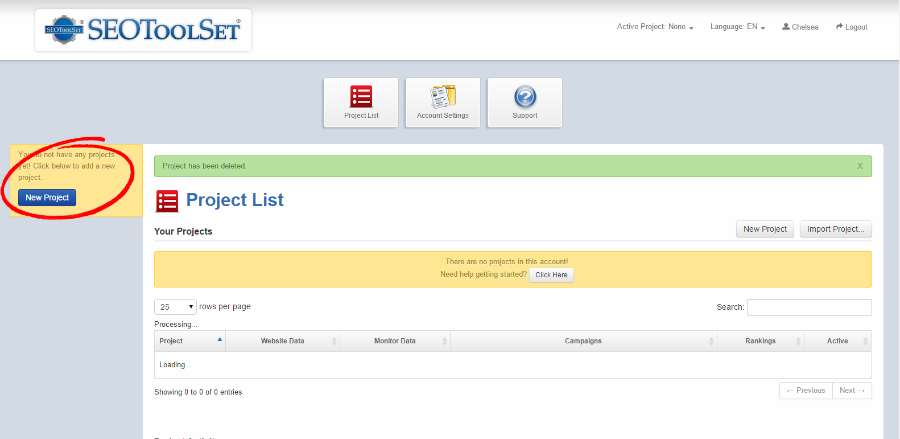Sort table by Rankings column

coord(761,341)
